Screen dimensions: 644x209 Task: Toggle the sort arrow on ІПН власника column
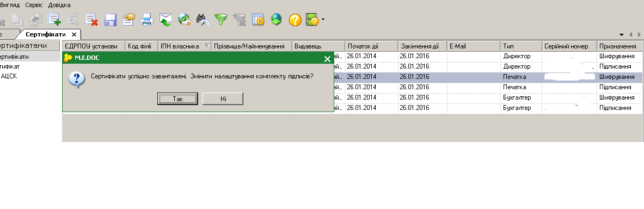click(206, 46)
